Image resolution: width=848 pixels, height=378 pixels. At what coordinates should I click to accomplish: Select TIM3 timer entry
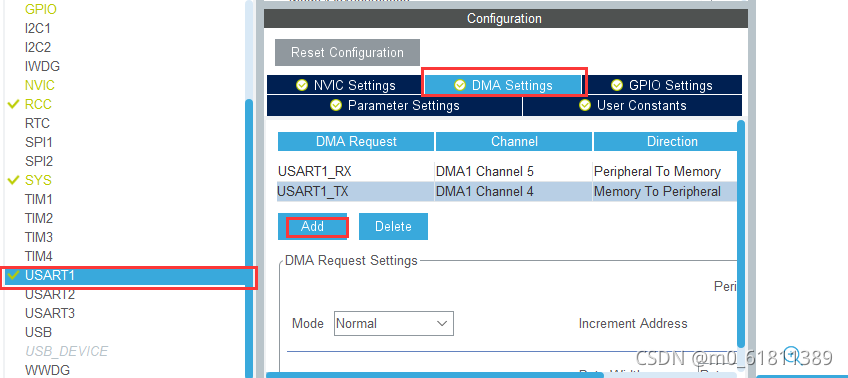point(38,237)
